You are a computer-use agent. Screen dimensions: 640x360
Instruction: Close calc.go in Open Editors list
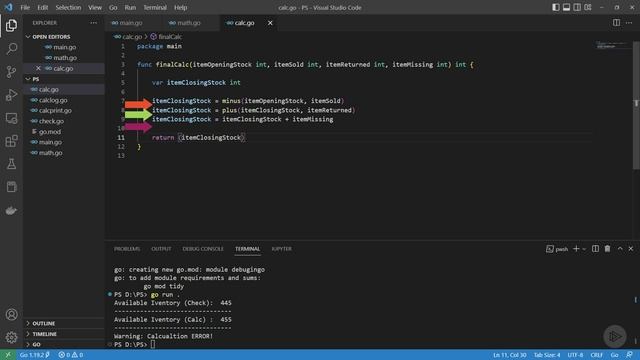38,68
